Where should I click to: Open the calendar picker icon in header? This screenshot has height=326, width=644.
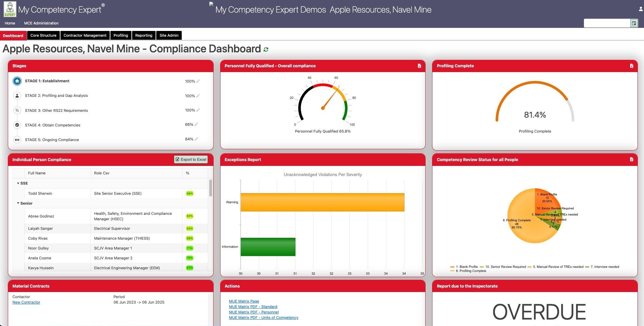(634, 23)
